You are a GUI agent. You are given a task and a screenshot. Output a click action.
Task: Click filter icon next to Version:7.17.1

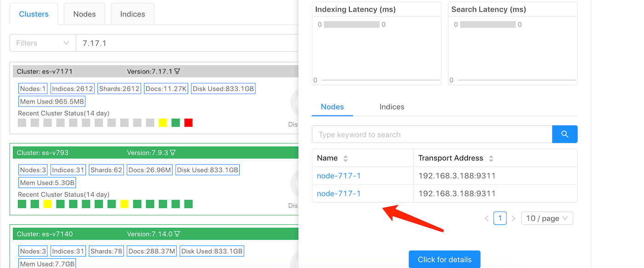[x=177, y=72]
